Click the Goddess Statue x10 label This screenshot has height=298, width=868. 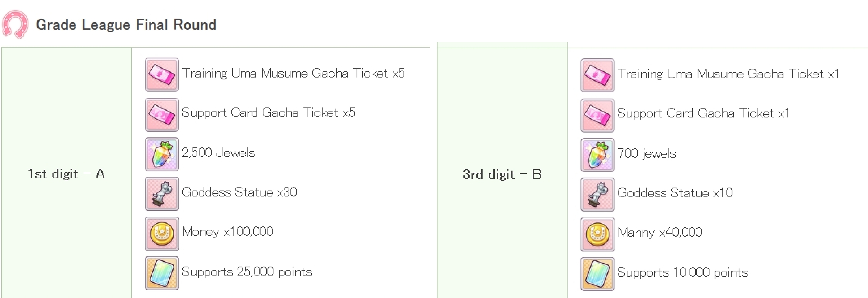point(675,193)
